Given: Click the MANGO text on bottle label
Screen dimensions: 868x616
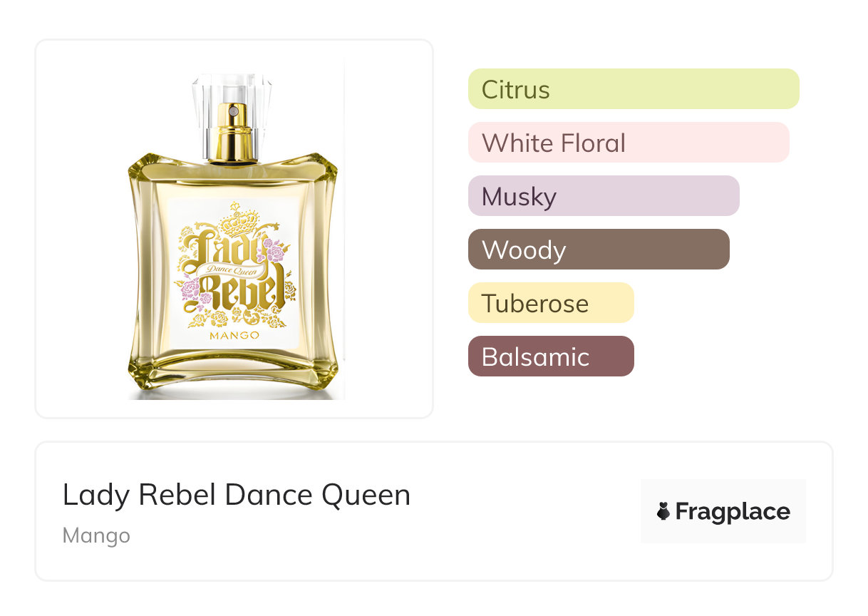Looking at the screenshot, I should coord(234,334).
